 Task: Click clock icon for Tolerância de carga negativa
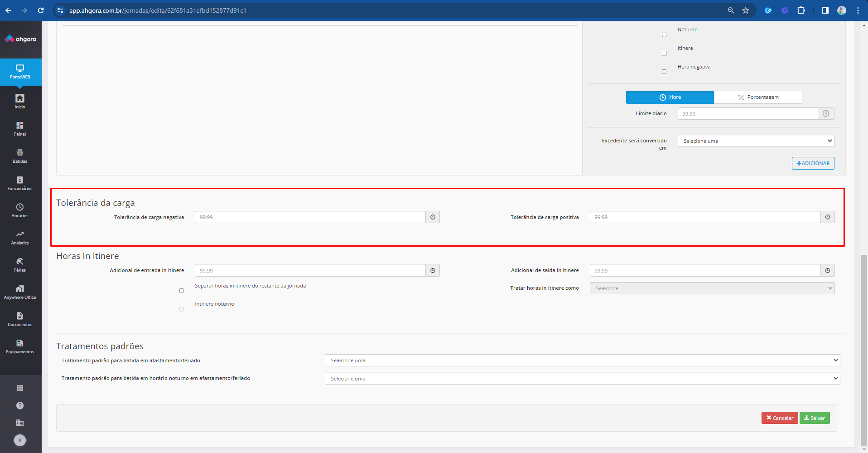pos(433,217)
